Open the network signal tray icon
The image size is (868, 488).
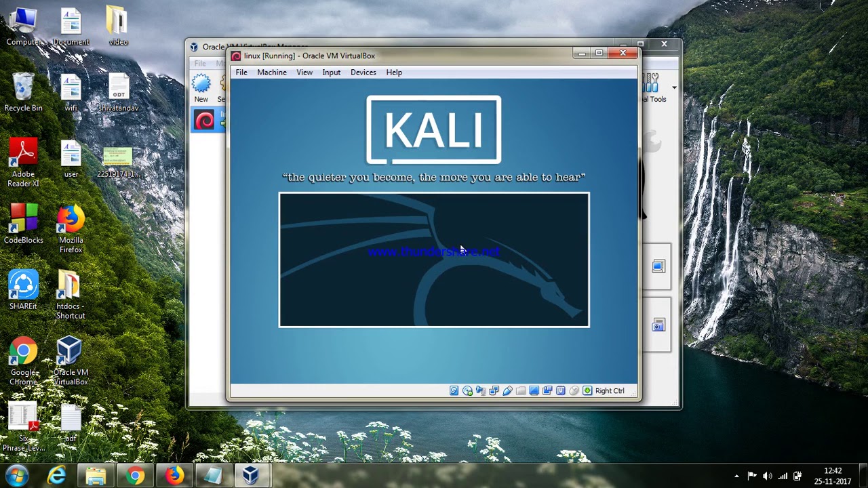coord(783,476)
